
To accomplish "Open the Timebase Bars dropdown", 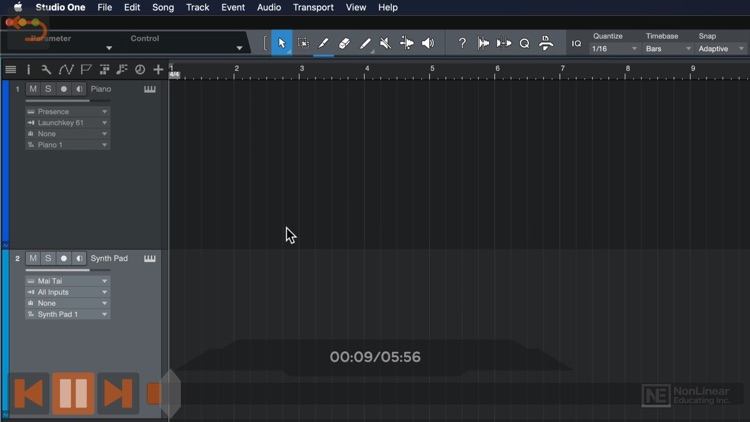I will 668,49.
